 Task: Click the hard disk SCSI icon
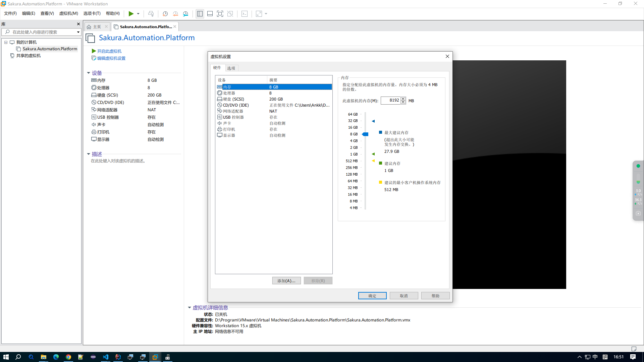(x=219, y=99)
